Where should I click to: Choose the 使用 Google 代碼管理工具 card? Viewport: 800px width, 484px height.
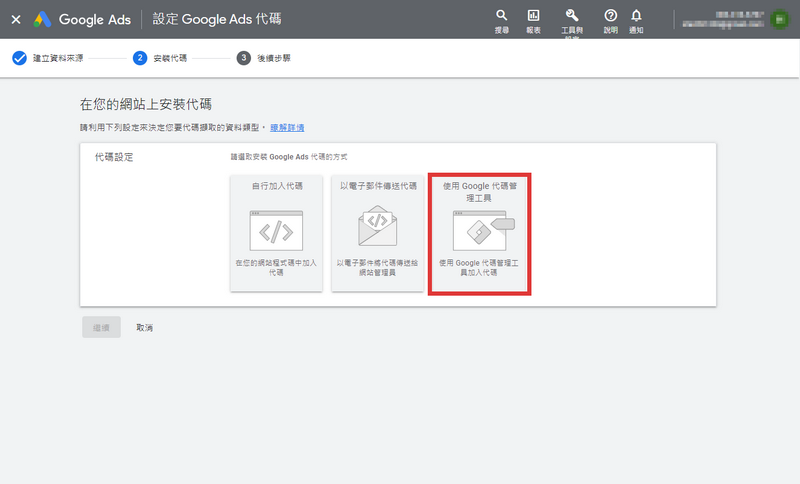(x=479, y=234)
